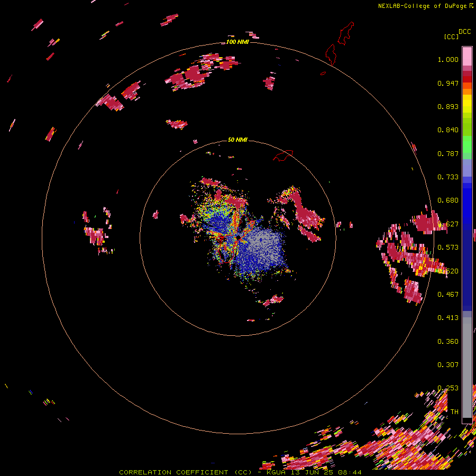Click the TH threshold label

coord(454,412)
